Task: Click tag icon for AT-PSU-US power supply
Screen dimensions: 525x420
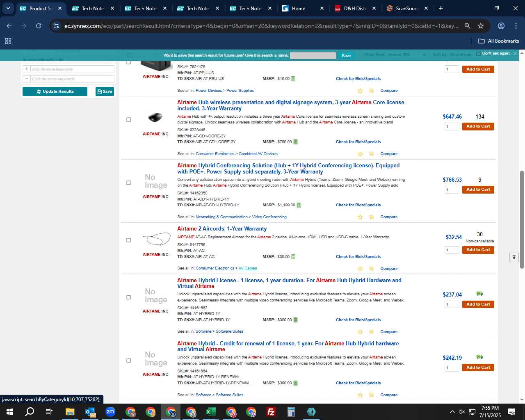Action: click(372, 91)
